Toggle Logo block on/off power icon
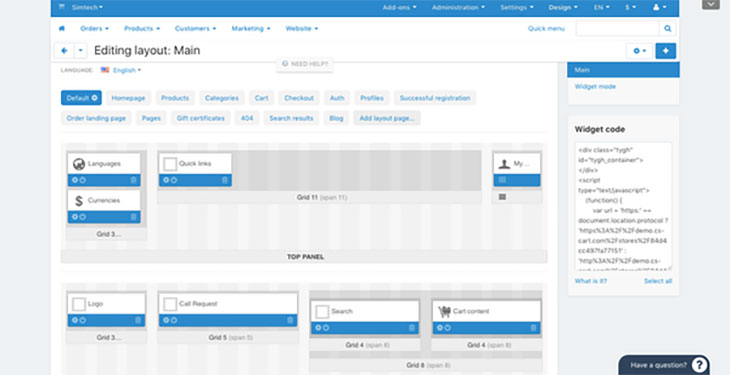Image resolution: width=730 pixels, height=375 pixels. pyautogui.click(x=82, y=320)
